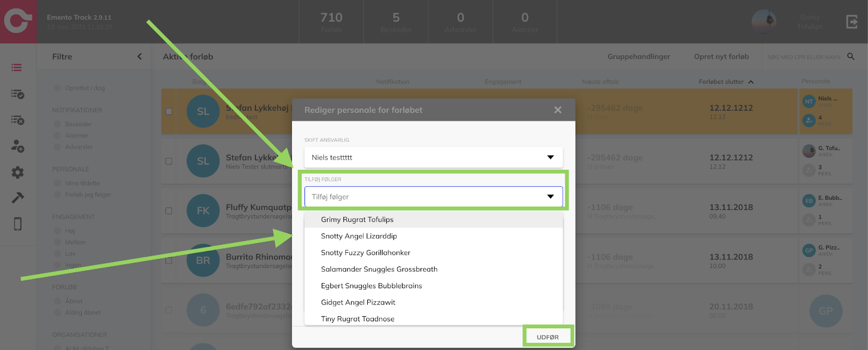Select Snotty Angel Lizarddip from list
Viewport: 868px width, 350px height.
[x=359, y=236]
